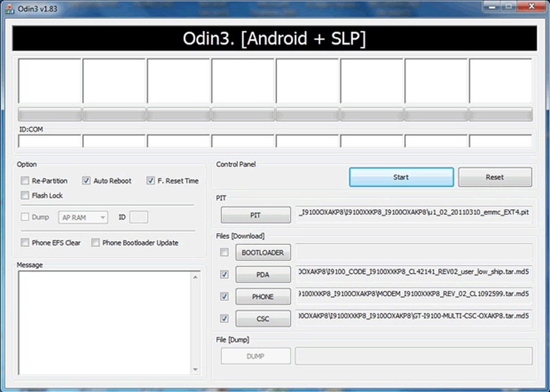
Task: Uncheck F. Reset Time
Action: [x=150, y=180]
